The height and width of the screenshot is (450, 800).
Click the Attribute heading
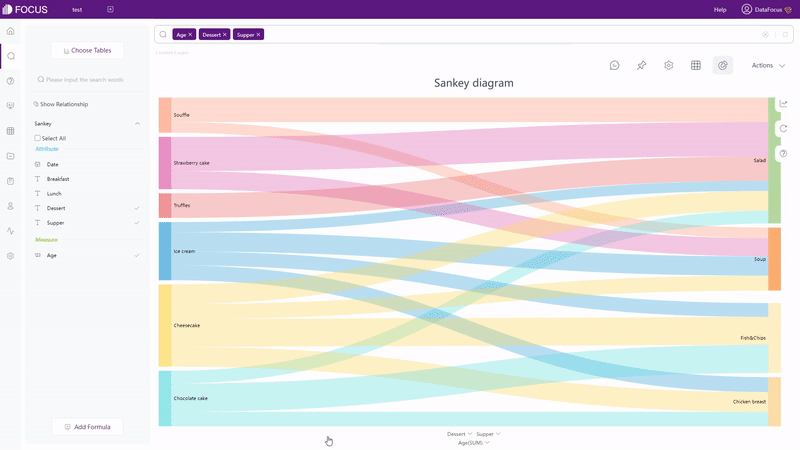[x=46, y=149]
